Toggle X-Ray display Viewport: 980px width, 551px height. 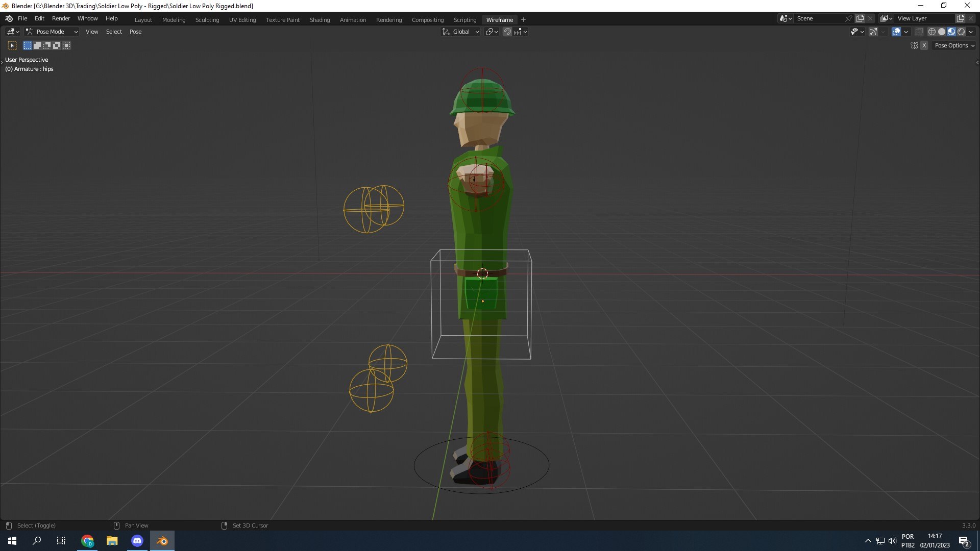919,32
